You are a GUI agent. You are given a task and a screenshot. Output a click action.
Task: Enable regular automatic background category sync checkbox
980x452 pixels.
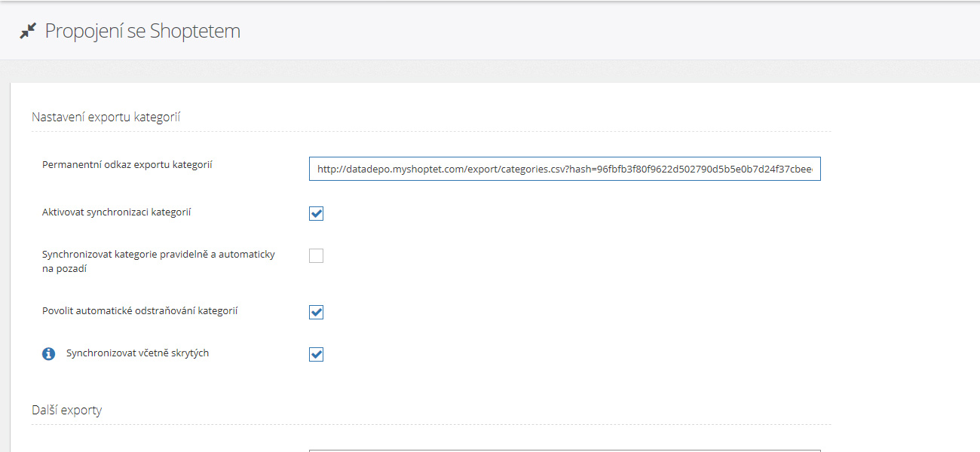(316, 255)
